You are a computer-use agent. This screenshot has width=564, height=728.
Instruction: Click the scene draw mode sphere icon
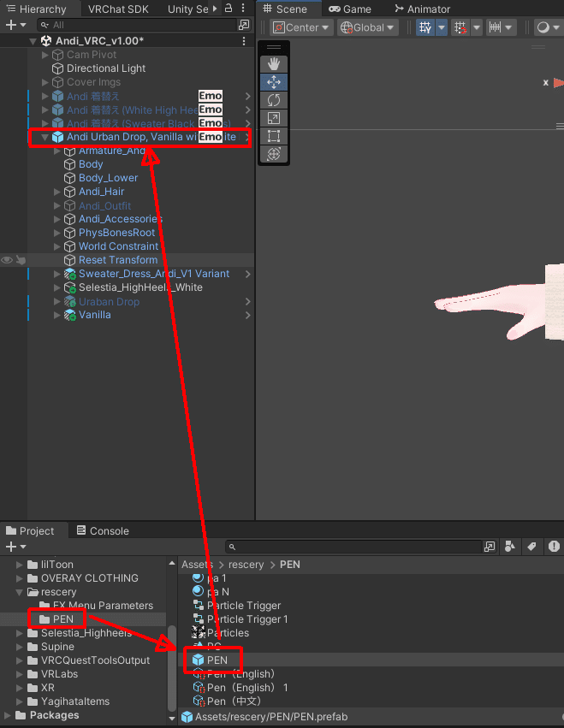click(x=543, y=28)
